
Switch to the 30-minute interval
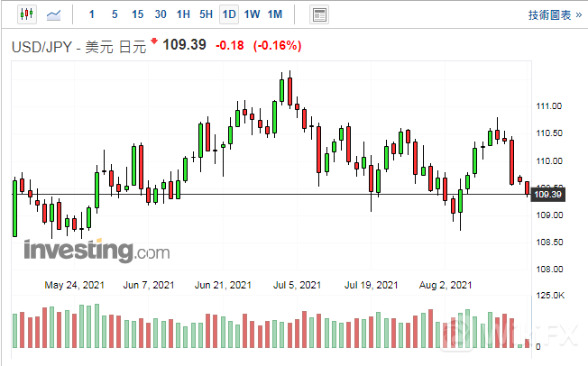coord(161,14)
